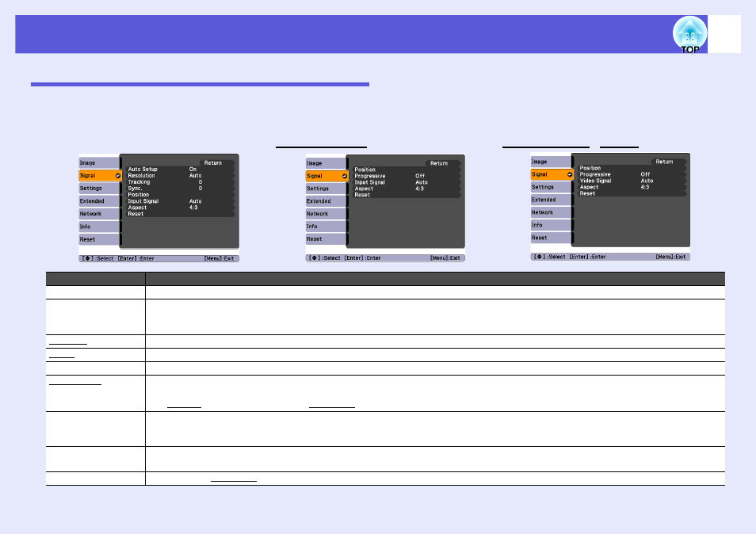Click the enter arrow icon on Signal tab in Auto Setup menu
This screenshot has width=756, height=534.
pos(117,176)
